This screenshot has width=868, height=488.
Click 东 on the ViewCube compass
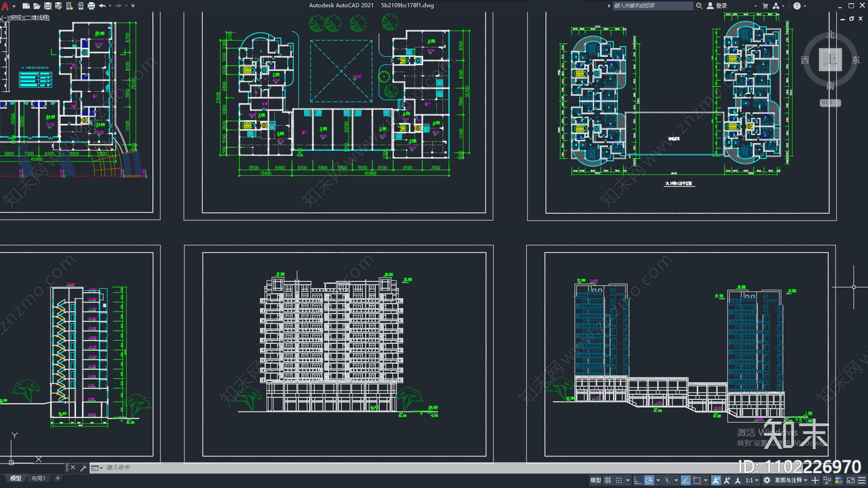click(856, 60)
